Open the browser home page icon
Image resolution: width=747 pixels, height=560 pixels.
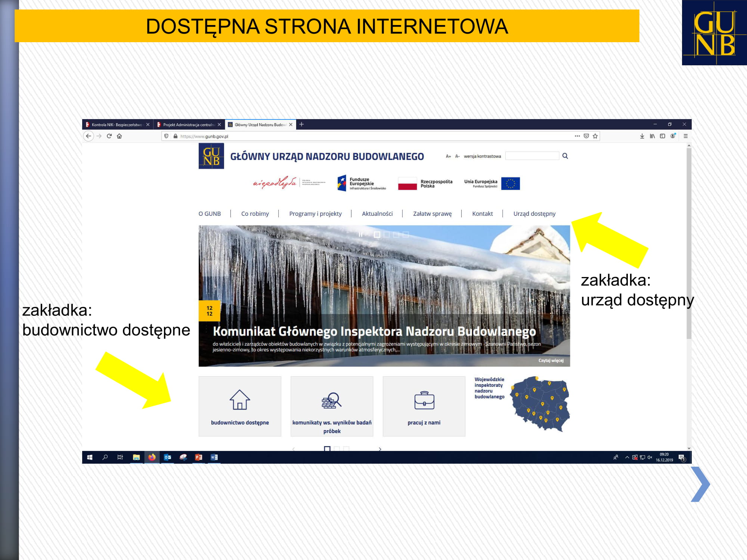pos(120,136)
